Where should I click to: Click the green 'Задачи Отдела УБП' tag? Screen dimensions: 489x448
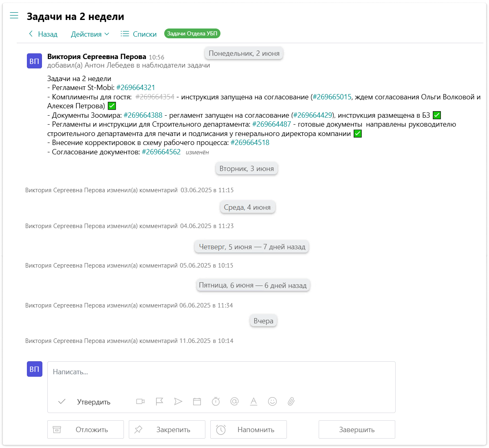point(192,34)
